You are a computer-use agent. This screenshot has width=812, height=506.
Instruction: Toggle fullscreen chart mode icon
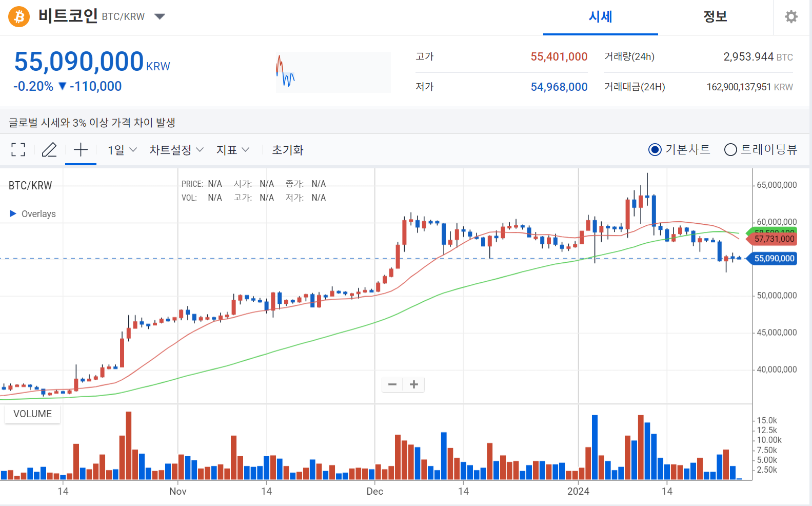(x=18, y=150)
